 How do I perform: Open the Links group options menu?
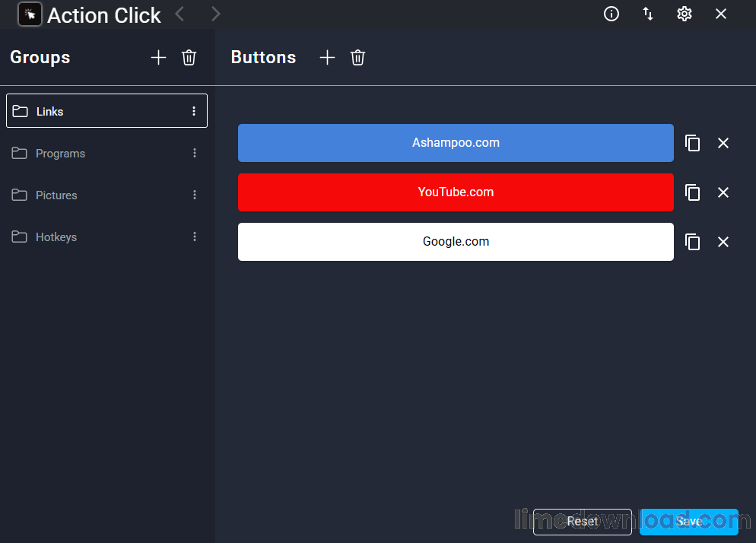pyautogui.click(x=194, y=111)
